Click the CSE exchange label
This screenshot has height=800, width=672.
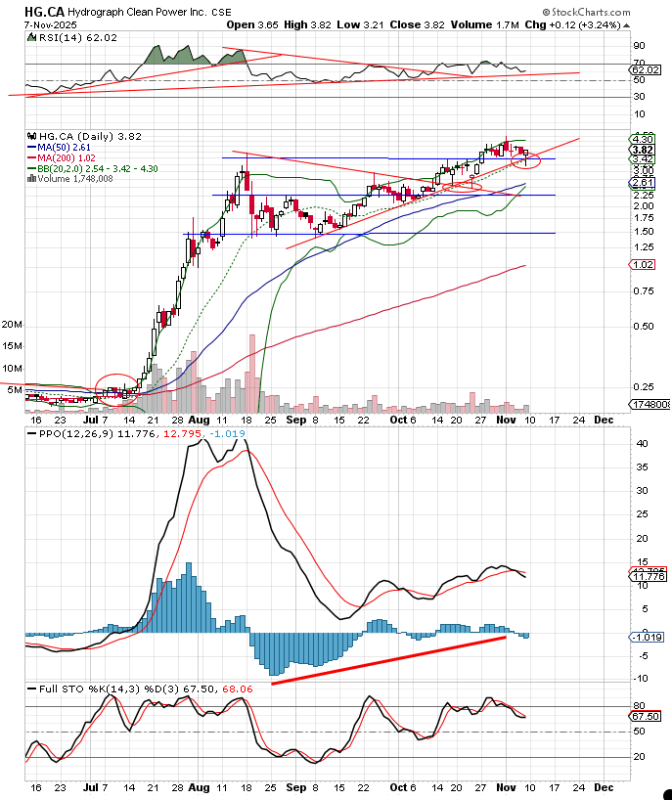point(221,13)
